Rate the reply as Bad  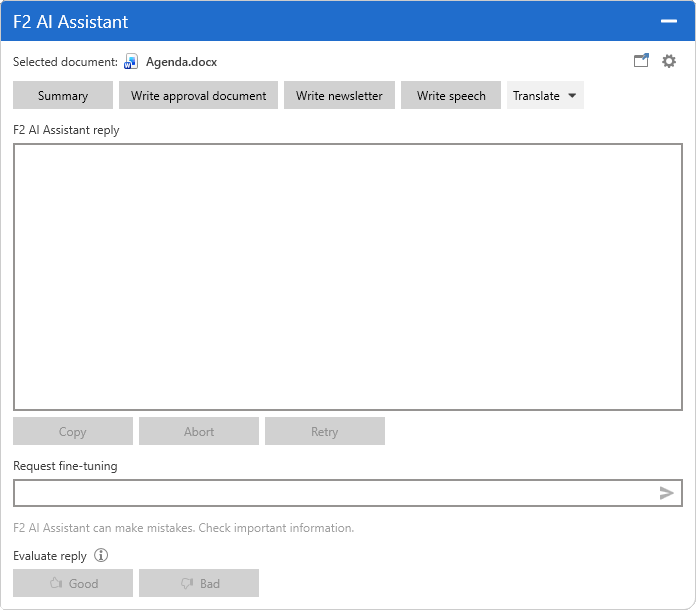(199, 583)
